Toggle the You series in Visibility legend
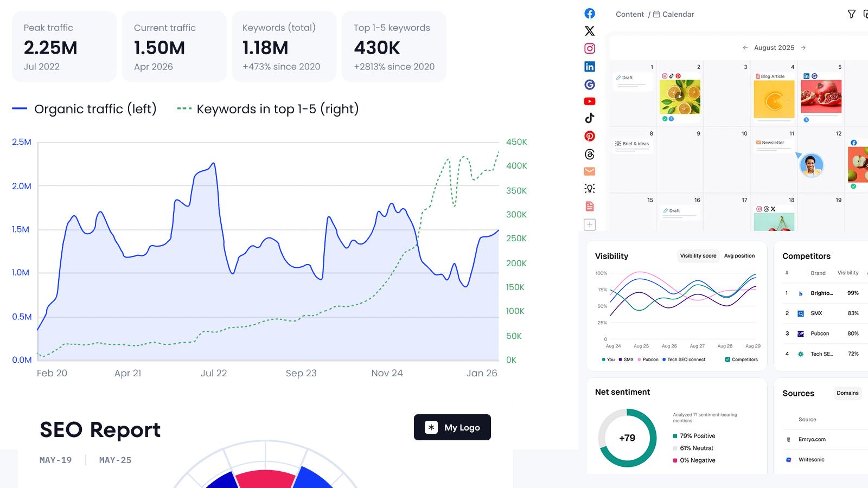Image resolution: width=868 pixels, height=488 pixels. 608,359
